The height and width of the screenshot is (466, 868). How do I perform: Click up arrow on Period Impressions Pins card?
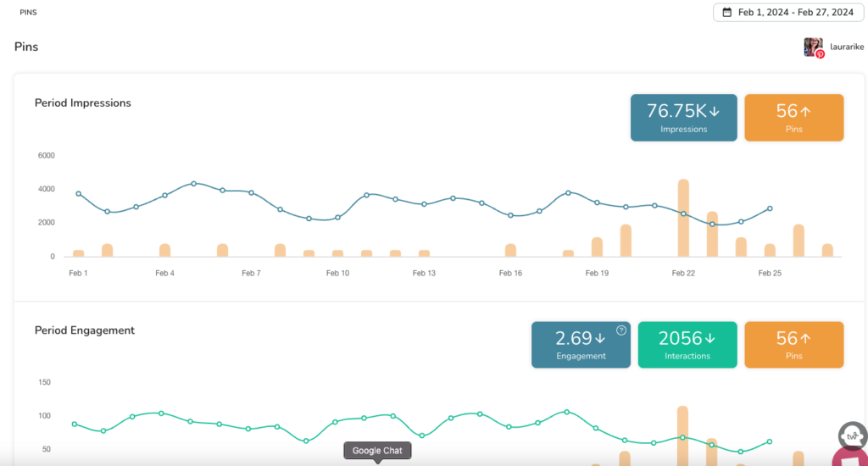(x=805, y=111)
